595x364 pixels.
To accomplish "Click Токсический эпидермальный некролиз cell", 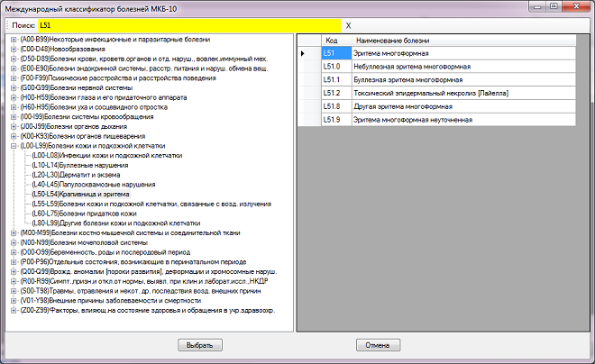I will (x=463, y=94).
